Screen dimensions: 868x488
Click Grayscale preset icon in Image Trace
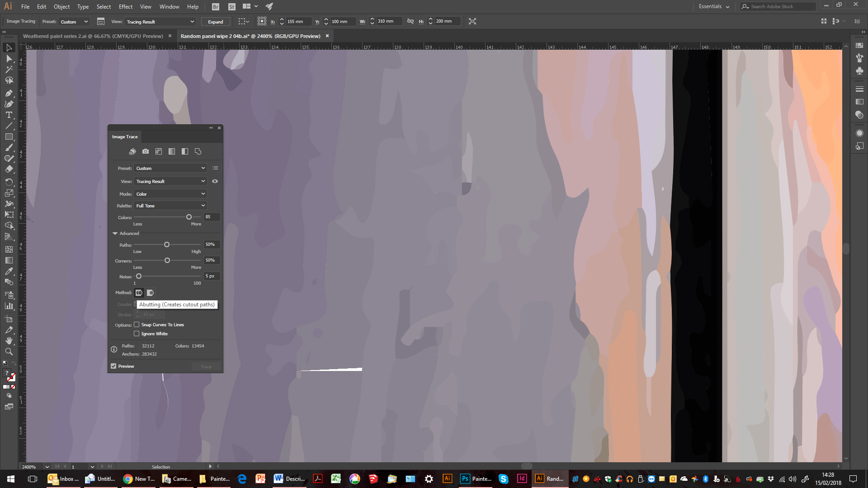click(172, 151)
